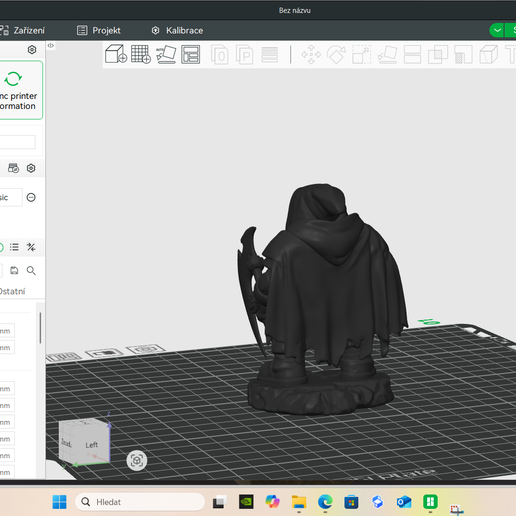Arrange all objects on the plate
The width and height of the screenshot is (516, 516).
pos(191,54)
